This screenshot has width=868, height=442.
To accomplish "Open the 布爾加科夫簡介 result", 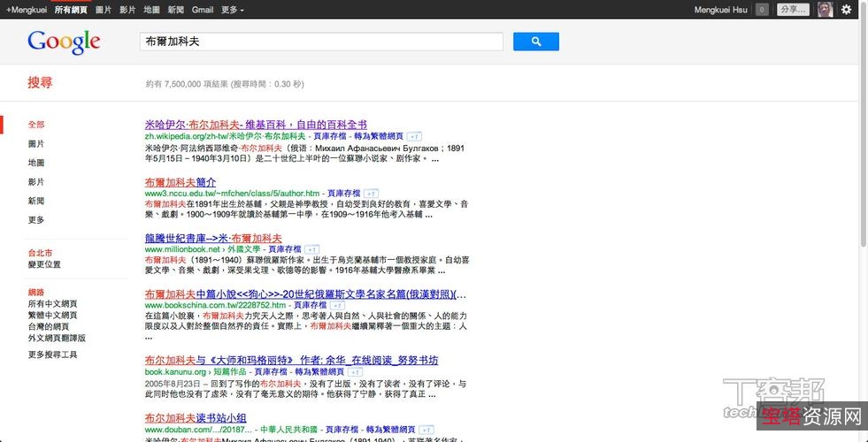I will (181, 182).
